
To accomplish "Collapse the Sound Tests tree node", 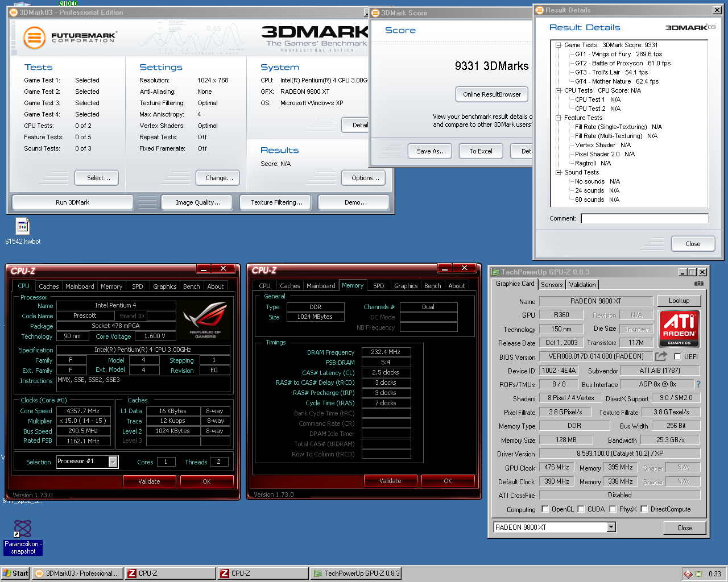I will click(559, 172).
